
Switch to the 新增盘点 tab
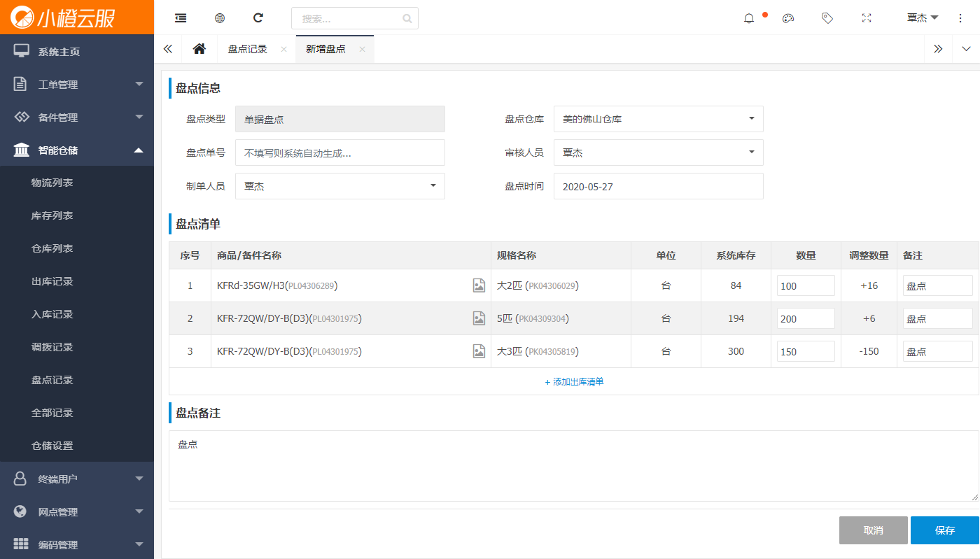point(325,49)
